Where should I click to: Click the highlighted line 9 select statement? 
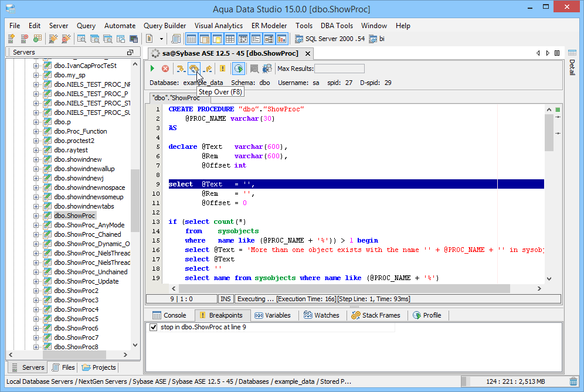356,184
